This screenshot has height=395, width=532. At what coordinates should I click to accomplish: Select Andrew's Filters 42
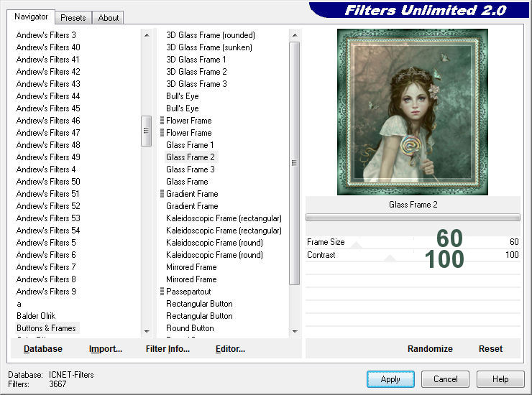48,72
